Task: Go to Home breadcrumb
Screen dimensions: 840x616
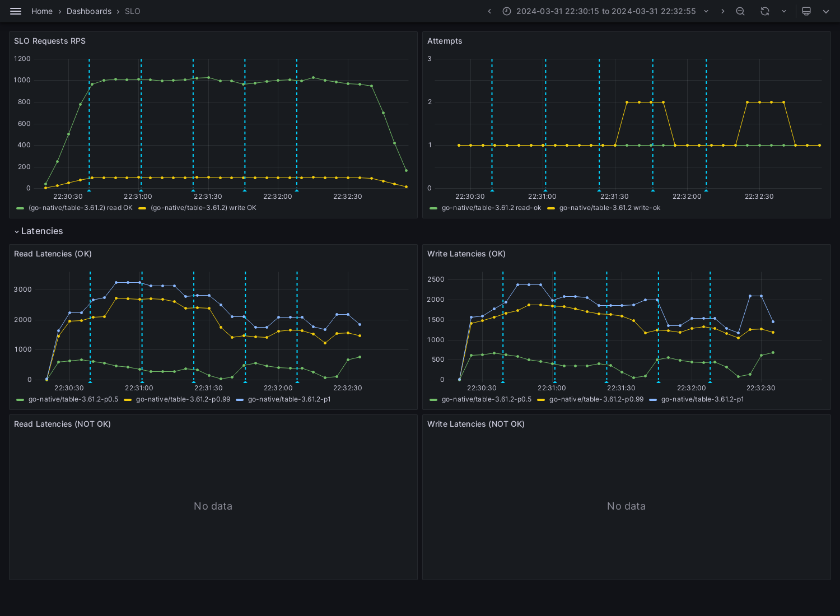Action: (x=42, y=11)
